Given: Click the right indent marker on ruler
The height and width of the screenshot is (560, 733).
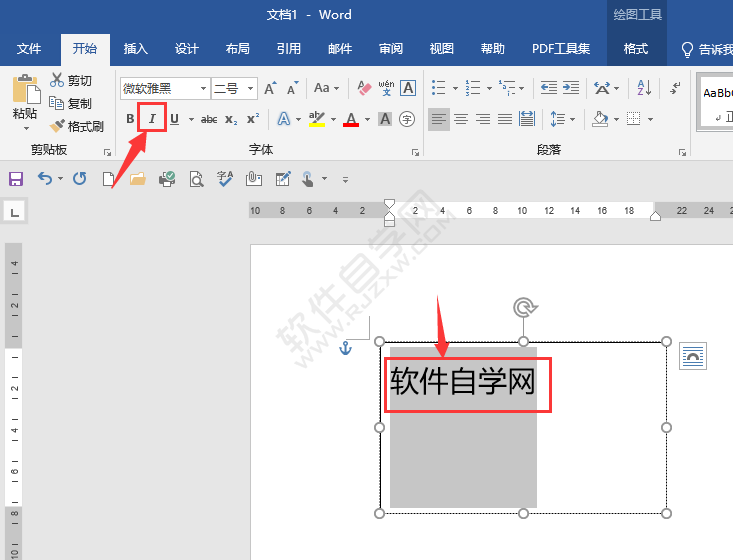Looking at the screenshot, I should [655, 215].
